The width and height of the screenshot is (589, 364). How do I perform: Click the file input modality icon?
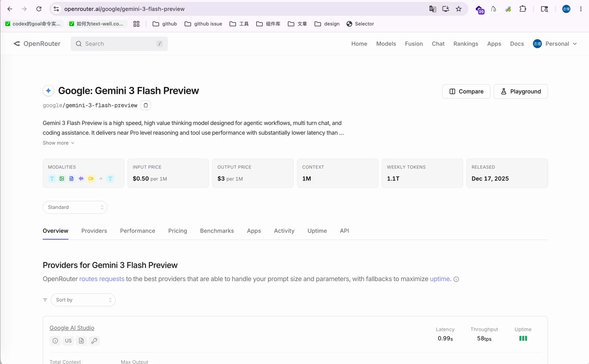[x=71, y=179]
